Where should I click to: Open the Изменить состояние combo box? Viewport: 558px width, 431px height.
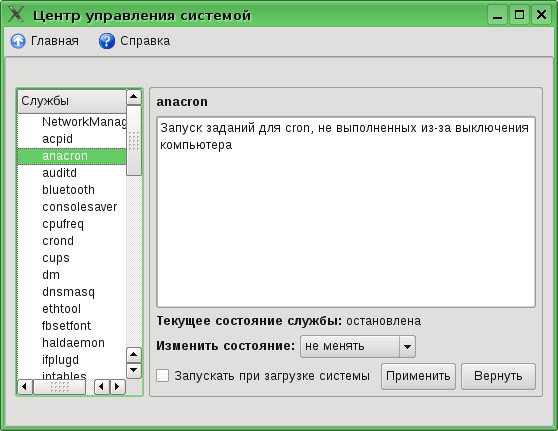358,346
